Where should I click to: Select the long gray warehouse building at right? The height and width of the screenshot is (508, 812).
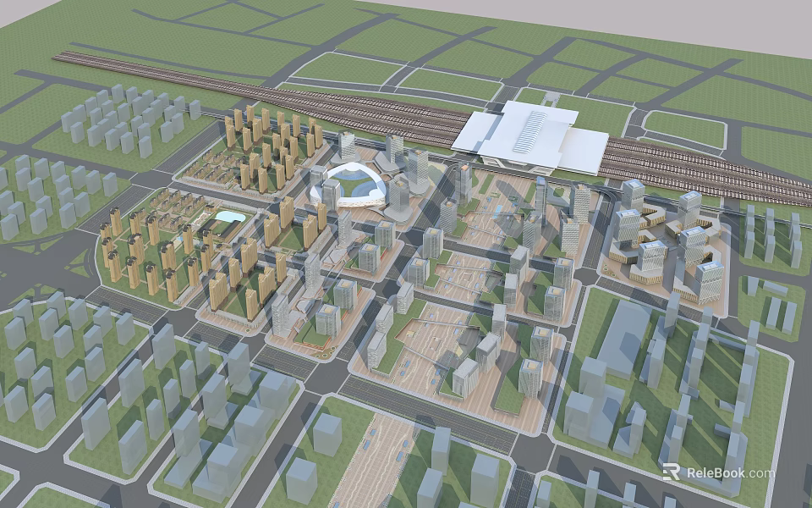(623, 339)
